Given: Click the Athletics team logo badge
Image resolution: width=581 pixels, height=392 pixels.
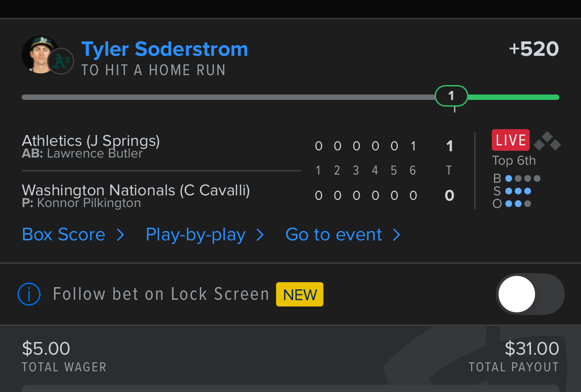Looking at the screenshot, I should (61, 61).
